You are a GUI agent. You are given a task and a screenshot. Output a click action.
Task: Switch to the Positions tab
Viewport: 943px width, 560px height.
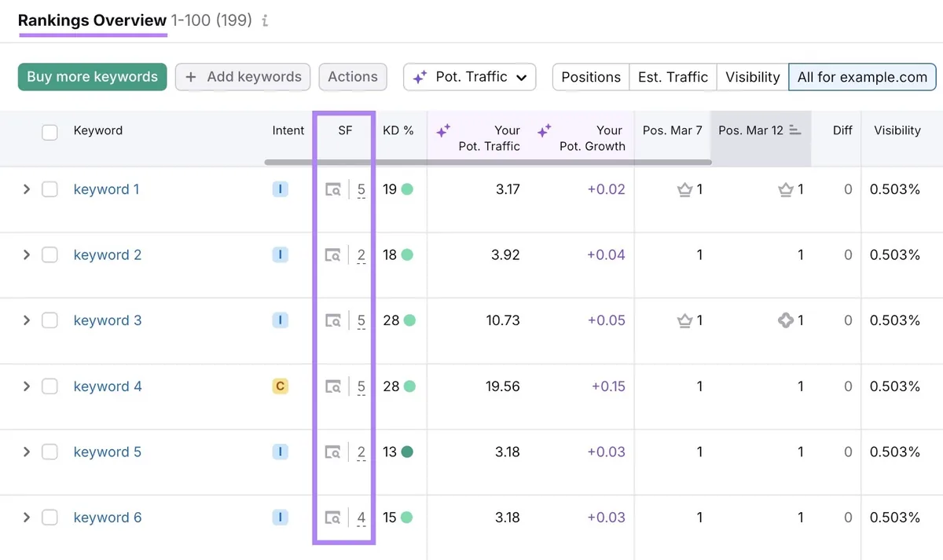[x=591, y=77]
